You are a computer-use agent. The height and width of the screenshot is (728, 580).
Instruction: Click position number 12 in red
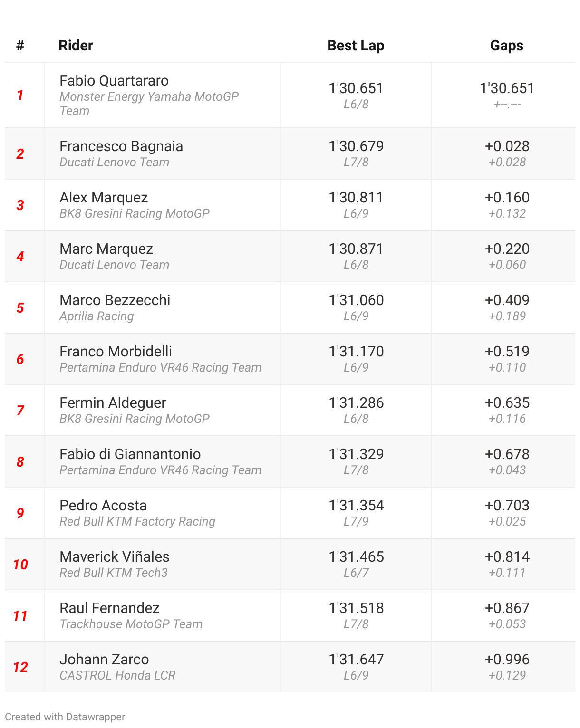click(x=20, y=667)
